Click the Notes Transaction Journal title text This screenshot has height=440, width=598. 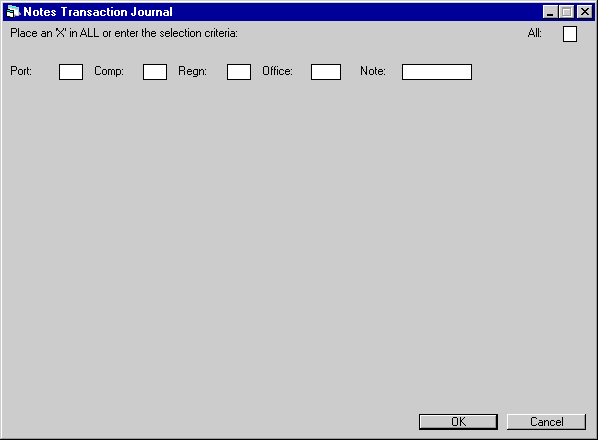click(x=98, y=12)
